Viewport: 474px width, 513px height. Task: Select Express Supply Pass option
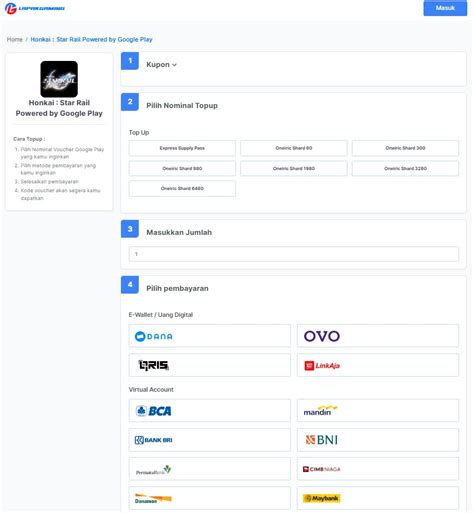[182, 148]
